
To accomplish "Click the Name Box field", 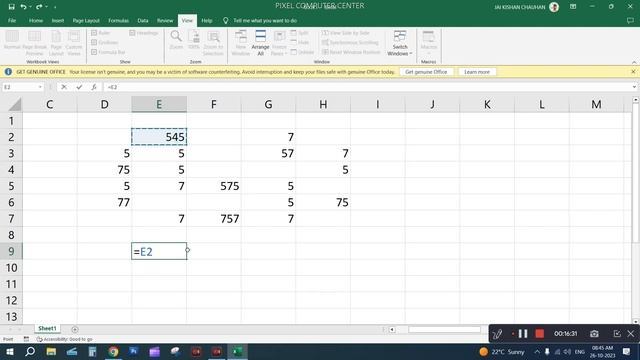I will click(x=20, y=87).
